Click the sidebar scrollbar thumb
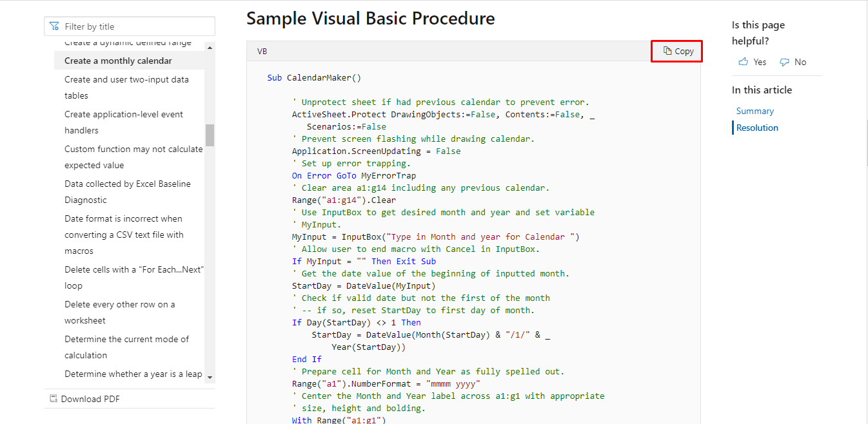 210,135
